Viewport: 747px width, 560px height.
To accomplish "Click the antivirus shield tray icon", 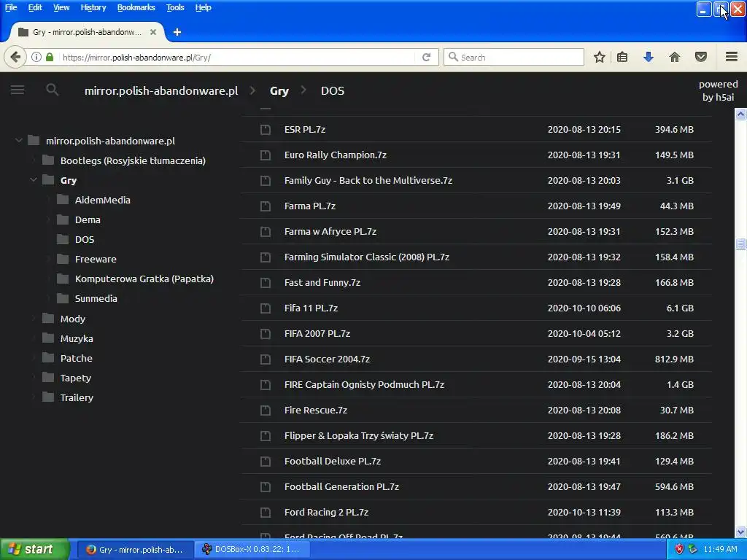I will (679, 549).
